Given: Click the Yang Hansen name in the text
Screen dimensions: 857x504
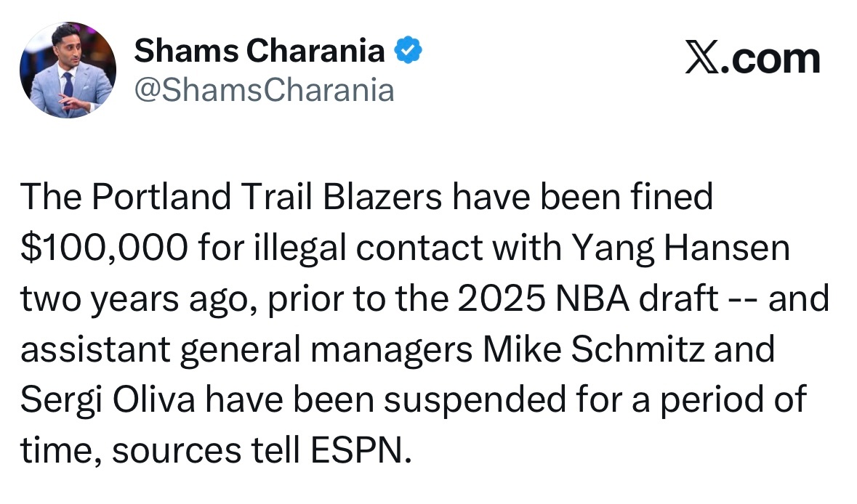Looking at the screenshot, I should click(682, 247).
